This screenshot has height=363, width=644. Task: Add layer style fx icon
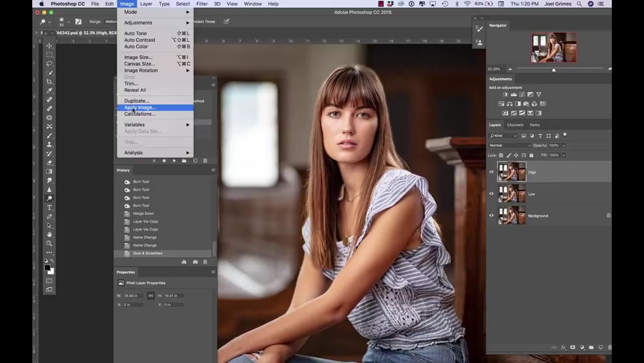pos(563,347)
